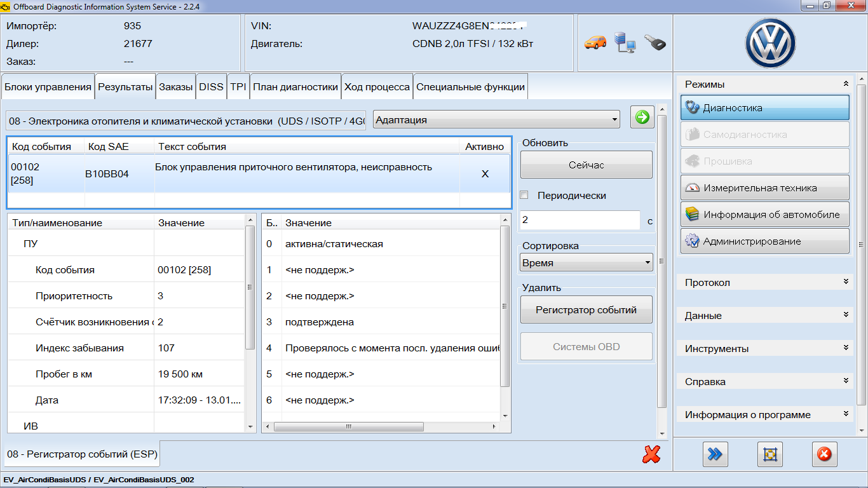
Task: Click the Регистратор событий delete button
Action: [587, 310]
